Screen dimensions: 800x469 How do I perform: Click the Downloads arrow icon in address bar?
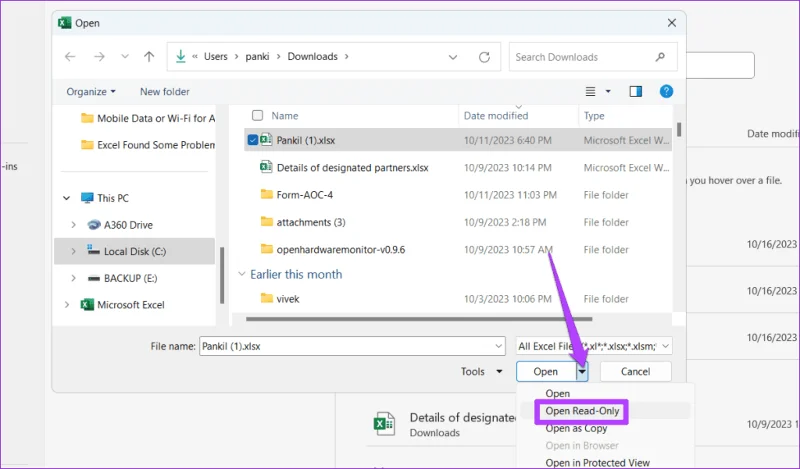181,56
